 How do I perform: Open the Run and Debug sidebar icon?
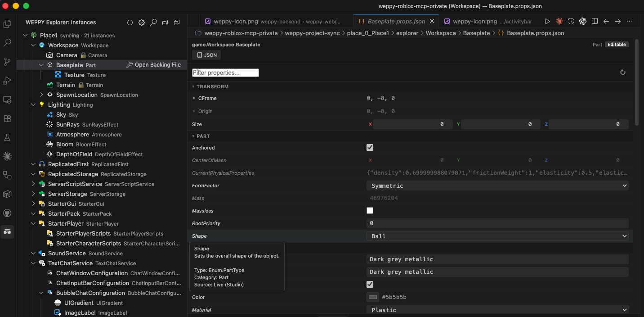[x=7, y=81]
